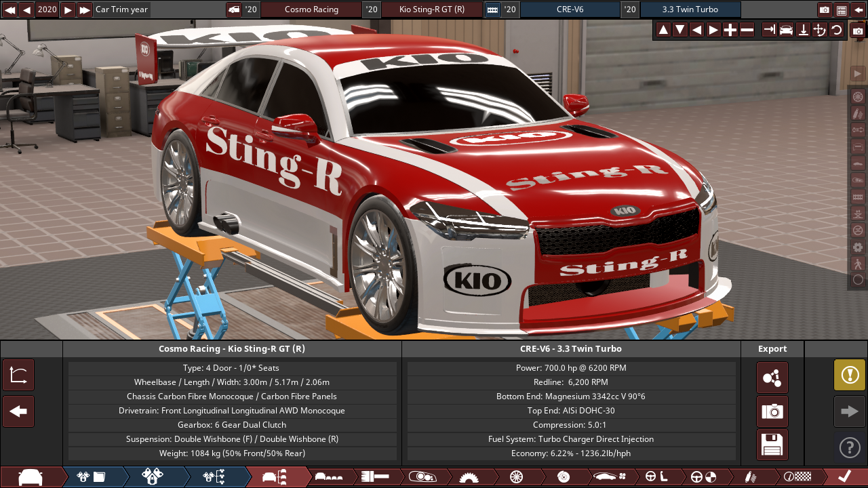Toggle the free camera move icon
Image resolution: width=868 pixels, height=488 pixels.
tap(819, 30)
